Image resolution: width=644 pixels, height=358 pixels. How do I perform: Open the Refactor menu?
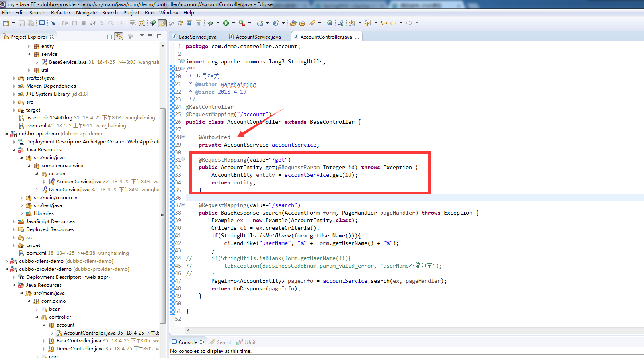point(60,13)
